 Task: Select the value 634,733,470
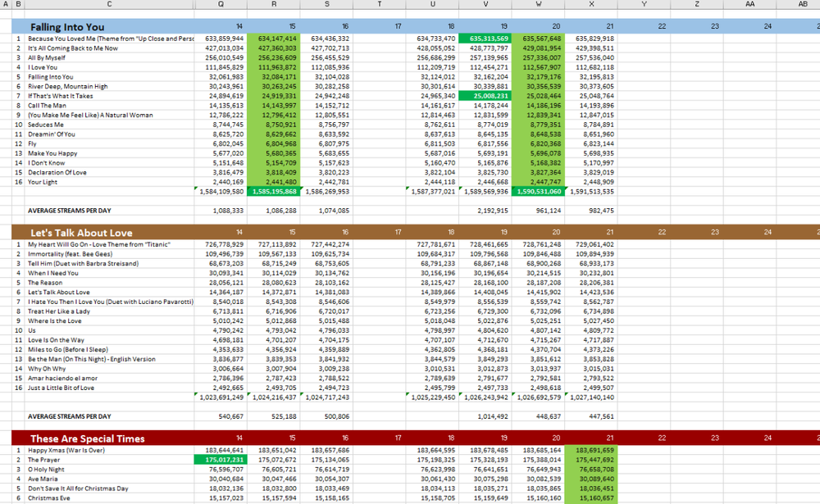point(432,39)
